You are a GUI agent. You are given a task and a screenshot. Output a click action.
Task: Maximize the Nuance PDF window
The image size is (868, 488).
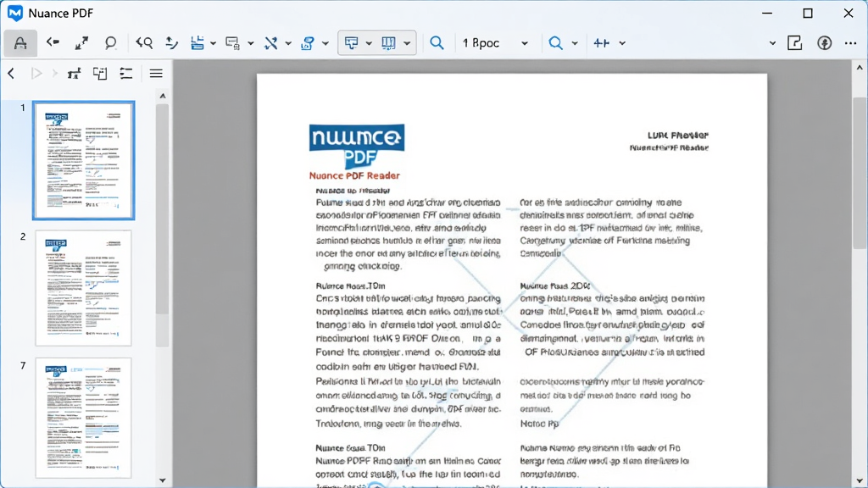pos(808,13)
